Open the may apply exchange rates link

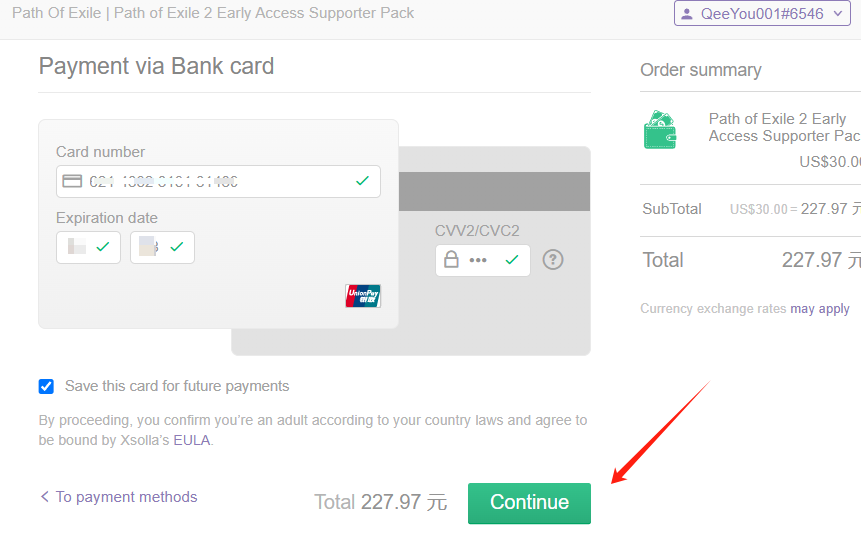(820, 309)
